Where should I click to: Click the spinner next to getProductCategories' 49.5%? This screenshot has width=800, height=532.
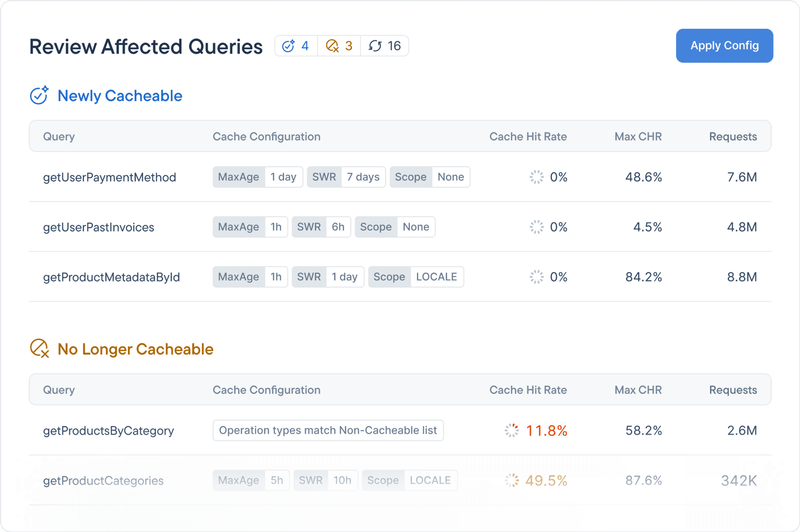(511, 480)
